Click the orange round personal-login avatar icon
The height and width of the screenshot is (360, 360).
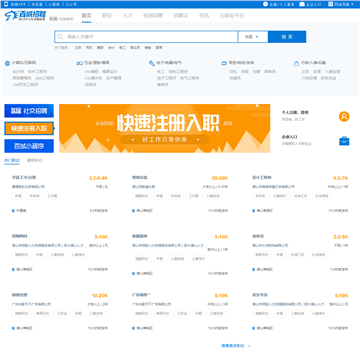[344, 117]
